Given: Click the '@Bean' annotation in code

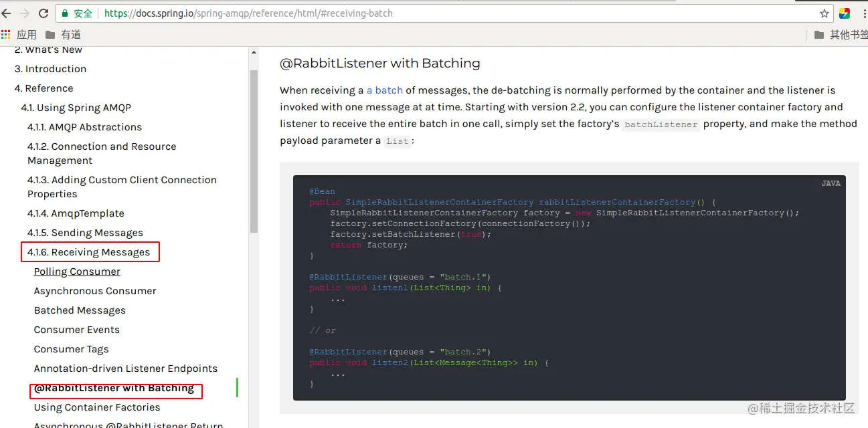Looking at the screenshot, I should tap(322, 191).
